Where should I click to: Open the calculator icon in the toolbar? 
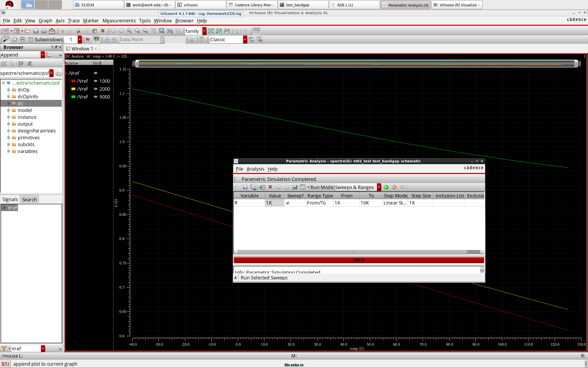(x=202, y=39)
